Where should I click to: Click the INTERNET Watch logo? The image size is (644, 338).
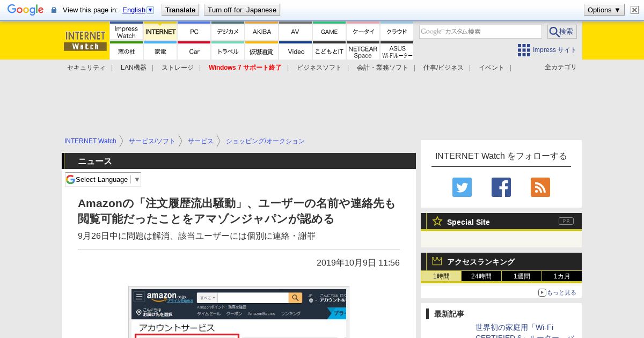tap(85, 40)
